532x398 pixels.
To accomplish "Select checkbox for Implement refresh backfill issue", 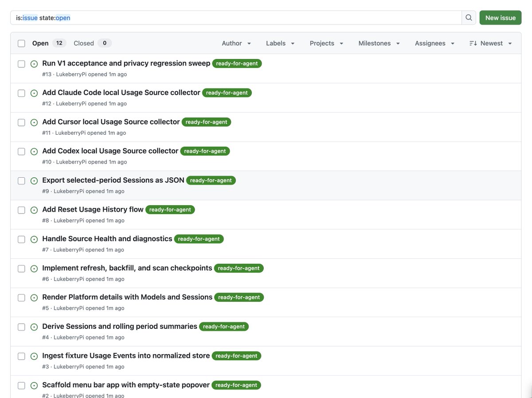I will tap(21, 269).
